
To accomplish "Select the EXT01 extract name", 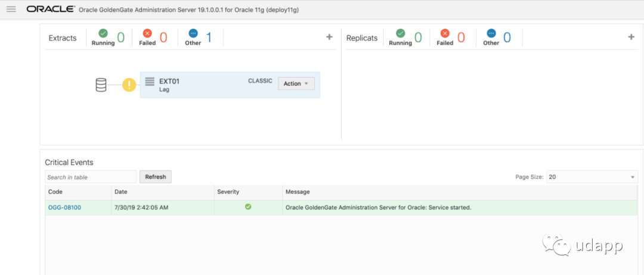I will 169,81.
